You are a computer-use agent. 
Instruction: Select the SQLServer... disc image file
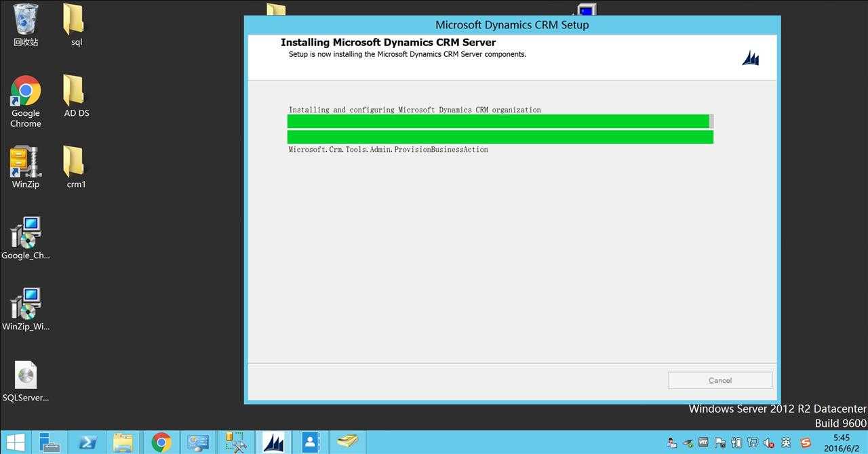(x=26, y=381)
